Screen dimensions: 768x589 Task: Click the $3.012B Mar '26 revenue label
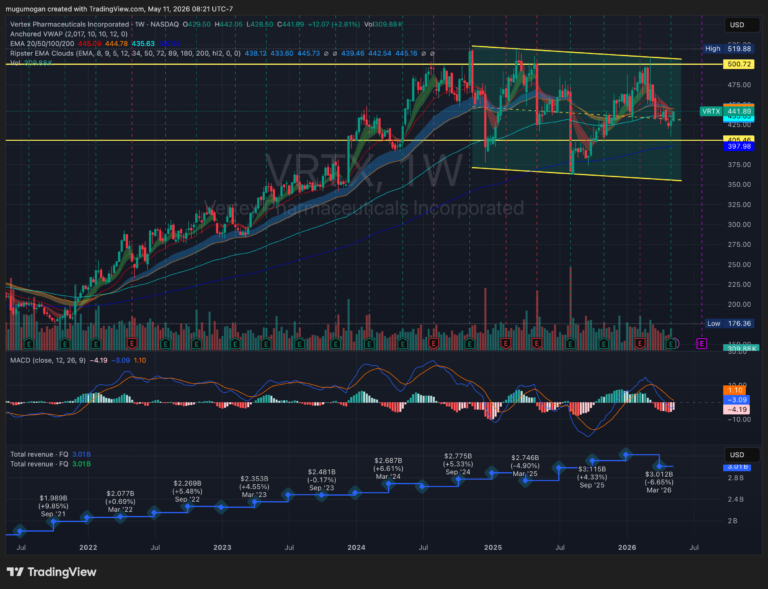(x=659, y=482)
